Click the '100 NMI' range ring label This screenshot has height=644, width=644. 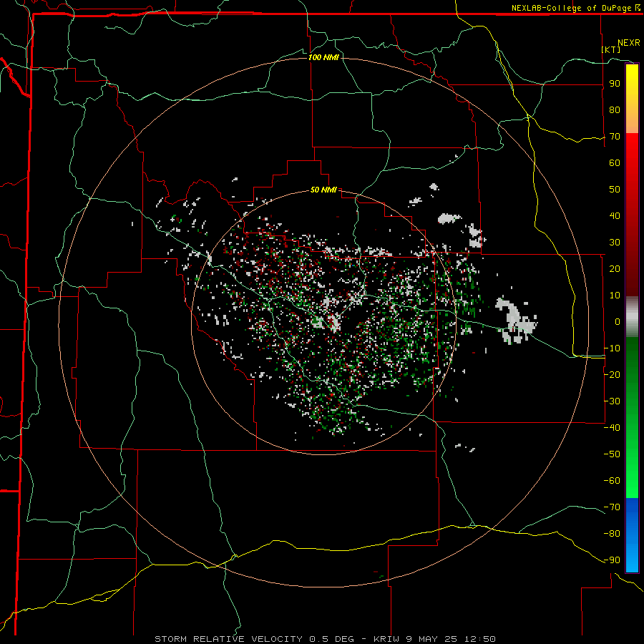(323, 57)
